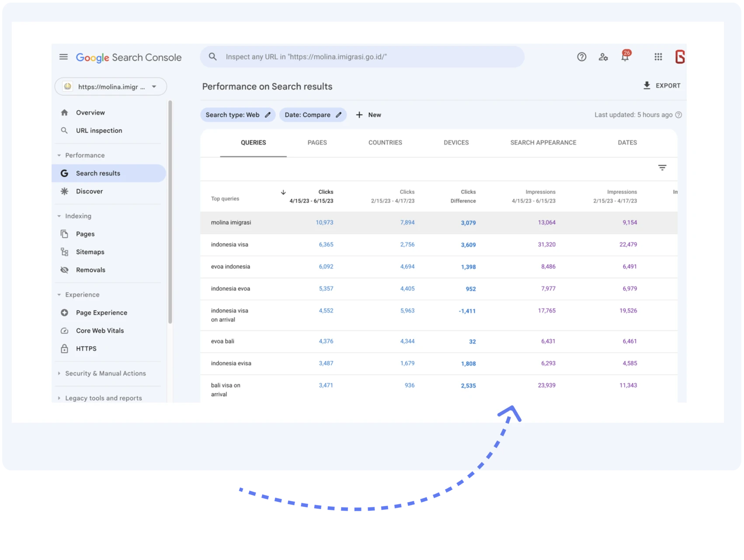Click the URL inspection magnifier icon

point(64,130)
